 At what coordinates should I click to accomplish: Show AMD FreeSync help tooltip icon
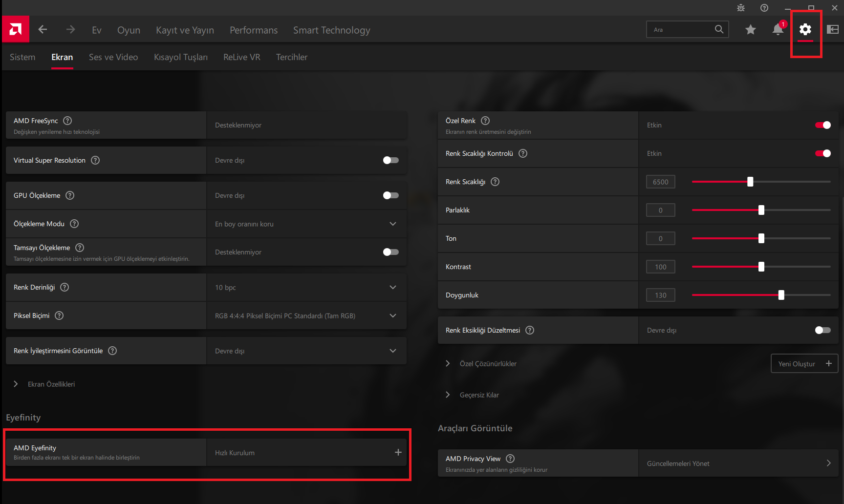pyautogui.click(x=68, y=121)
